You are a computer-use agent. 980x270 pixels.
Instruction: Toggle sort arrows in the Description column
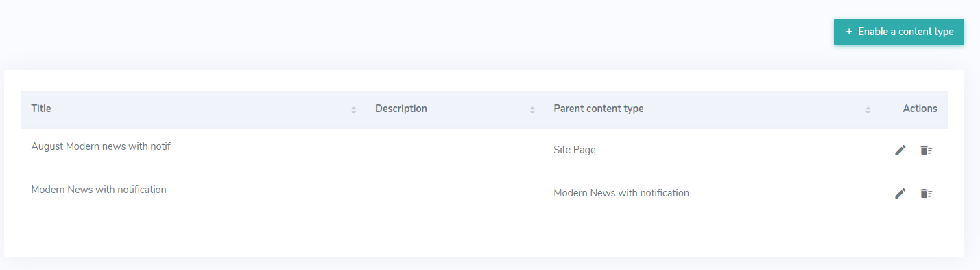click(532, 110)
